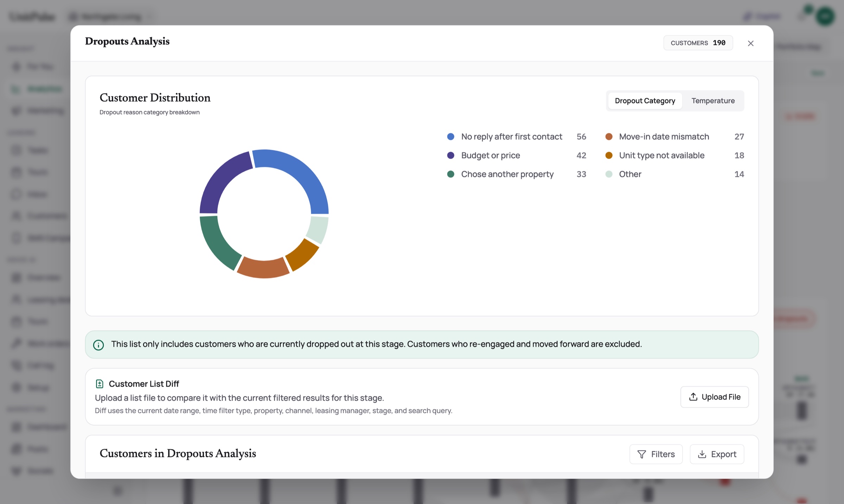This screenshot has height=504, width=844.
Task: Switch to the Temperature tab
Action: pyautogui.click(x=713, y=101)
